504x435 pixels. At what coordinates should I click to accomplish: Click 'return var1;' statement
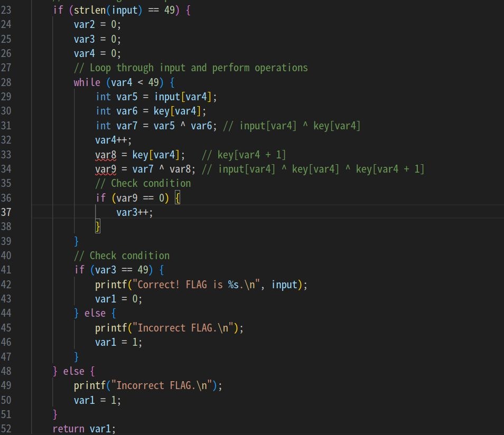click(x=84, y=429)
